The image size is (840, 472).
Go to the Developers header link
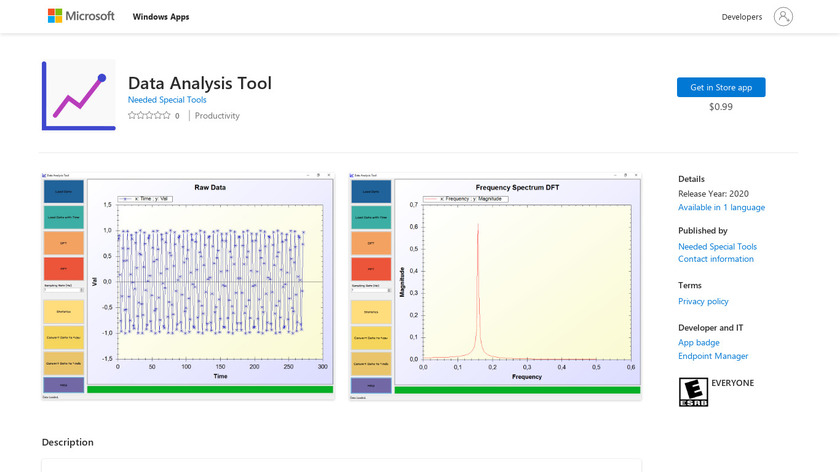click(x=741, y=17)
